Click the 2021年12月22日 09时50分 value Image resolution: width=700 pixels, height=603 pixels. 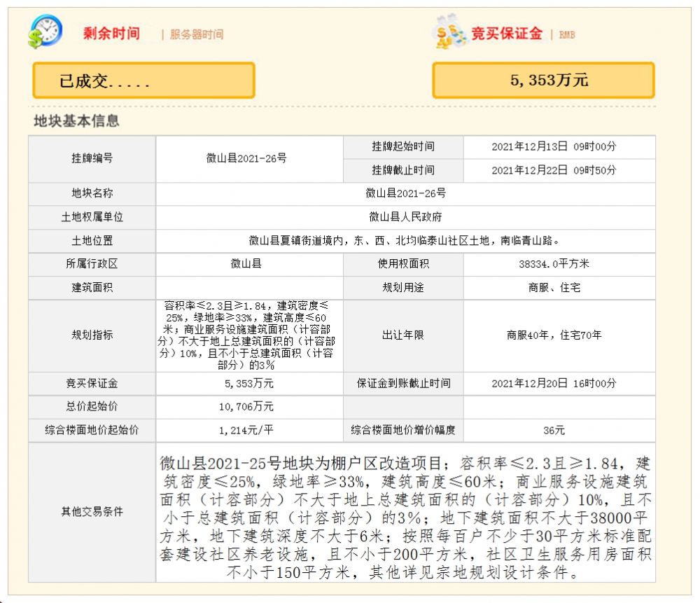(554, 170)
